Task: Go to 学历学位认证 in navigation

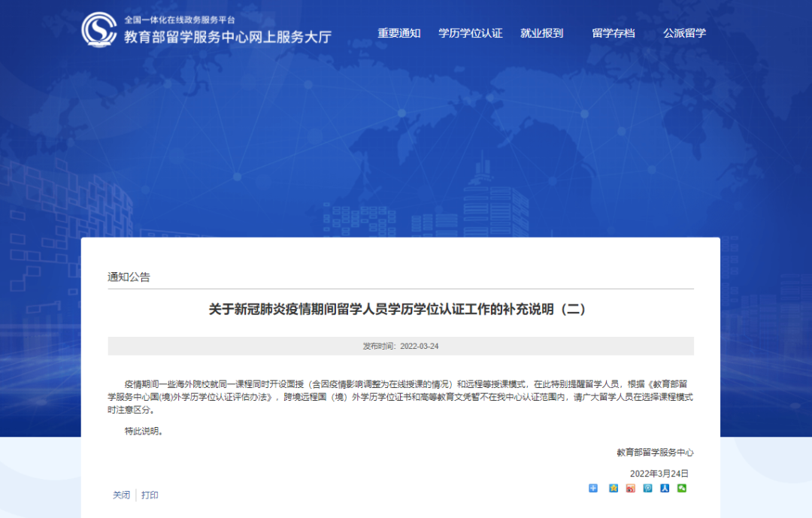Action: [x=470, y=33]
